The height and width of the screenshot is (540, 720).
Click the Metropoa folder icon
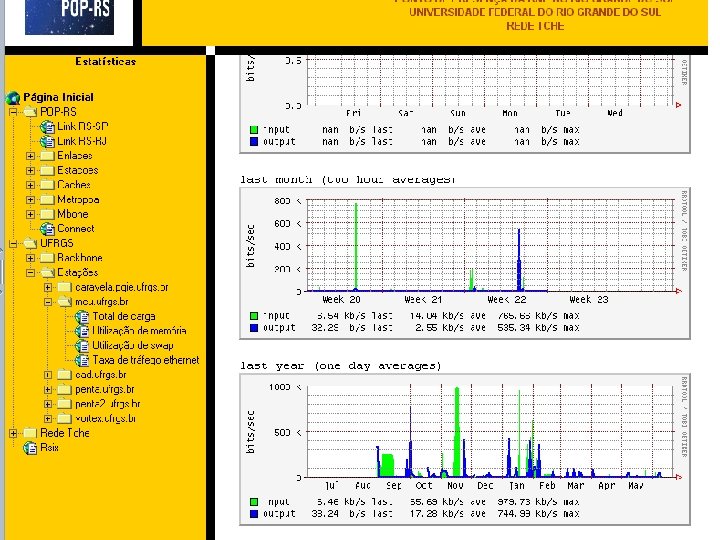pyautogui.click(x=47, y=200)
